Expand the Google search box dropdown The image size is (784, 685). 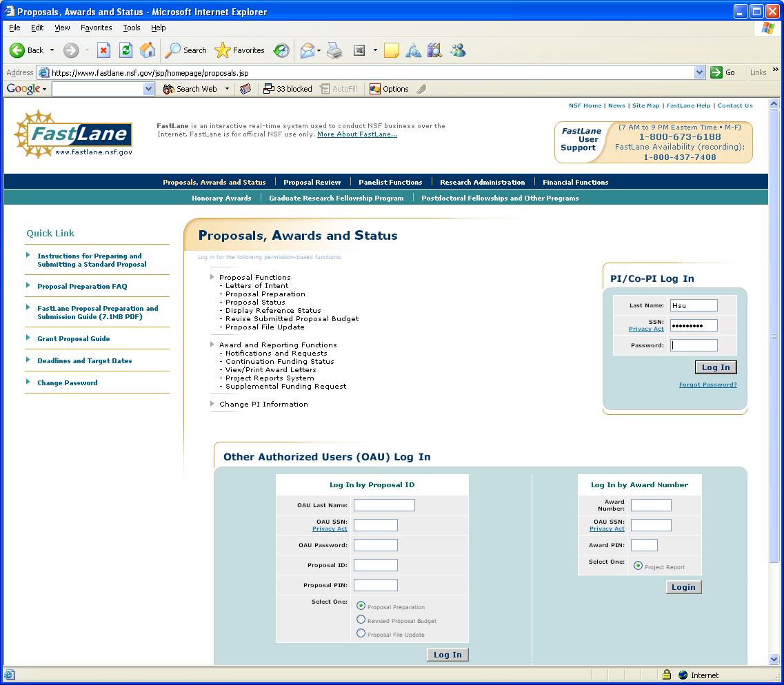pos(149,89)
